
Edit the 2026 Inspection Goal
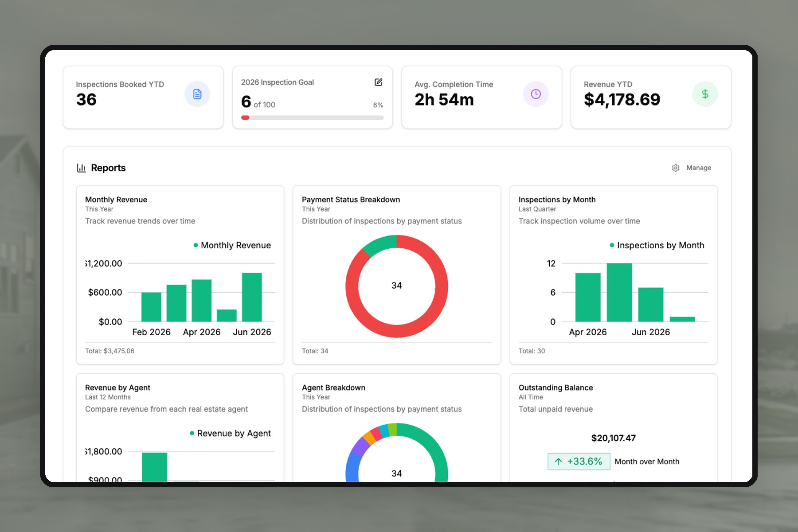click(x=378, y=82)
